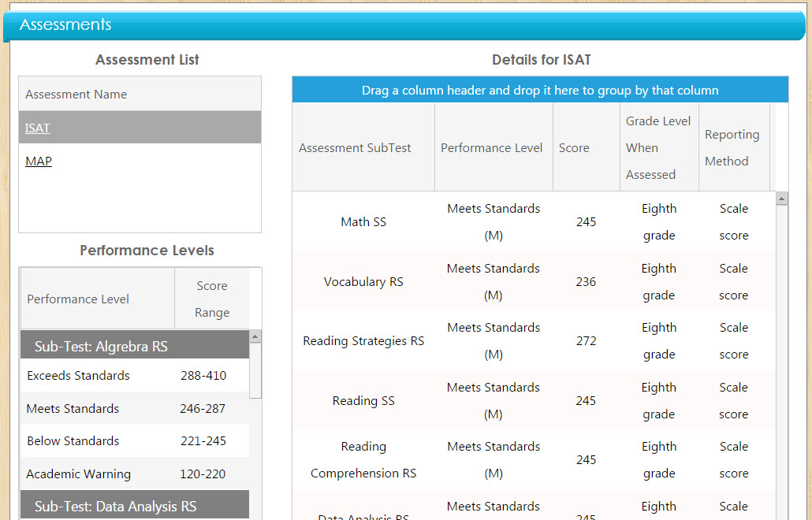Click the Academic Warning row
Viewport: 812px width, 520px height.
coord(135,474)
